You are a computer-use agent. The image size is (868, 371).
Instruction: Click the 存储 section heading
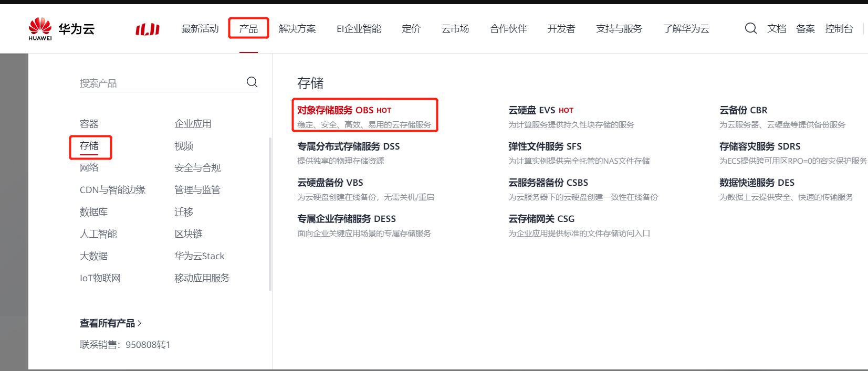coord(310,83)
